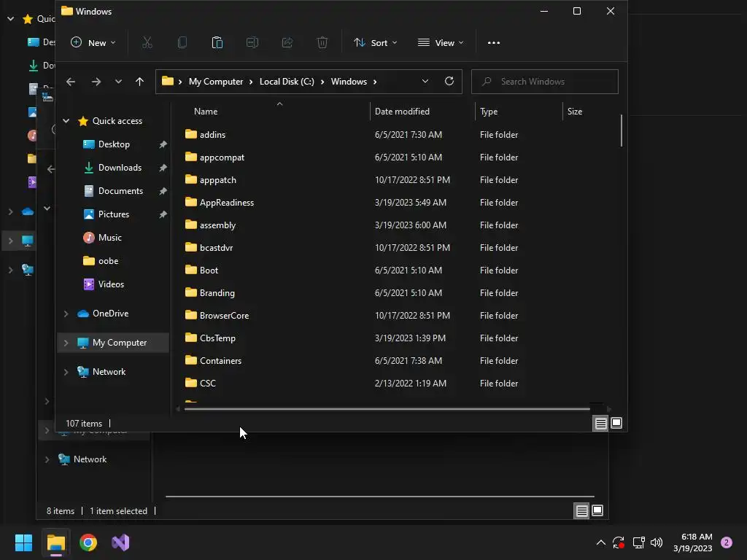Expand the Network tree node
Image resolution: width=747 pixels, height=560 pixels.
tap(66, 372)
